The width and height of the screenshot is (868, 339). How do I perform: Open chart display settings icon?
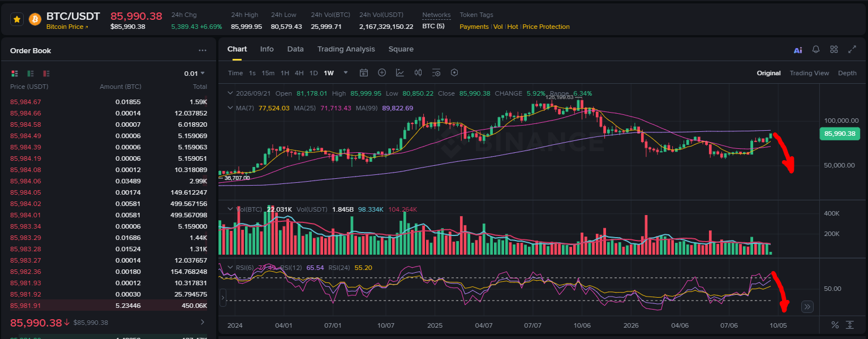tap(436, 72)
